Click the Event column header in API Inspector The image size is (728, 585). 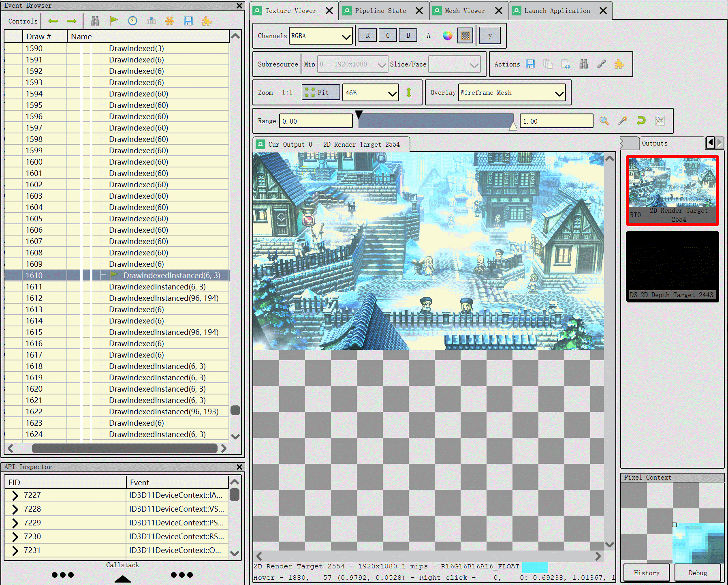[x=177, y=482]
